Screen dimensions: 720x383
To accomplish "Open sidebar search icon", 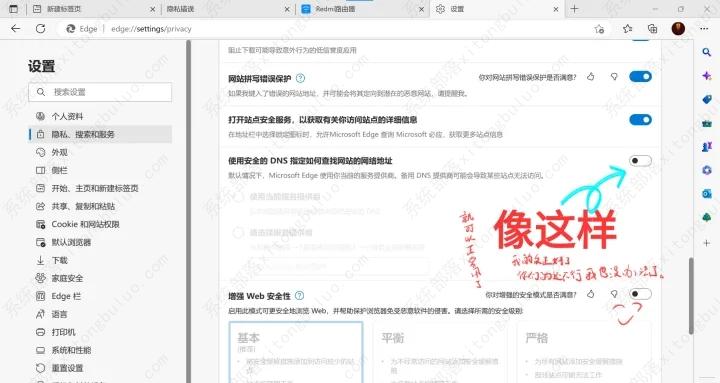I will point(707,52).
